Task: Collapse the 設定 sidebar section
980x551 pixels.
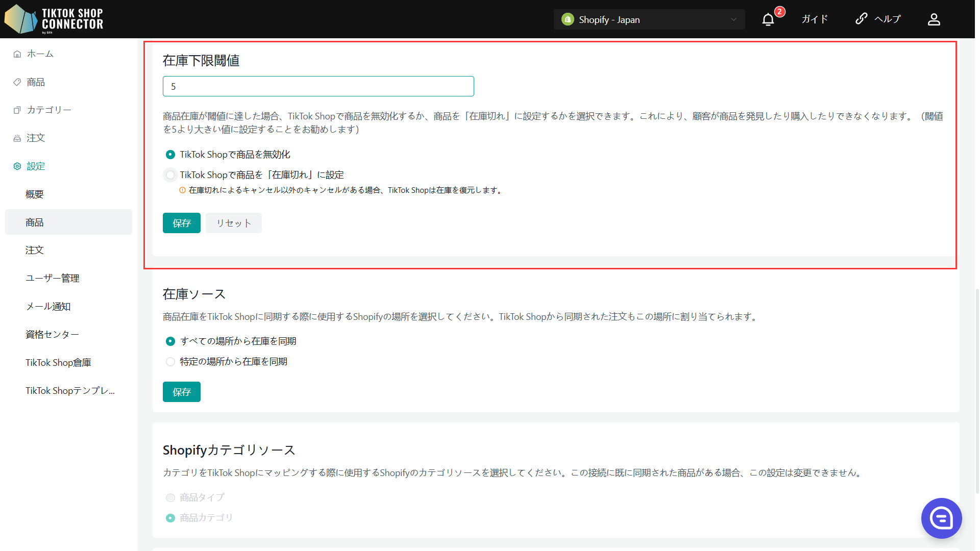Action: [68, 166]
